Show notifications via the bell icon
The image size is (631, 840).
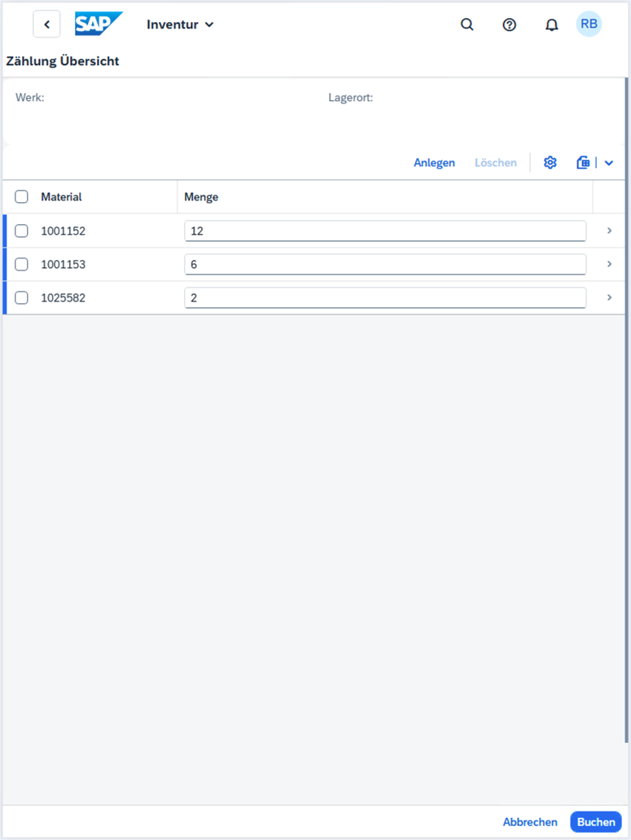pyautogui.click(x=551, y=24)
